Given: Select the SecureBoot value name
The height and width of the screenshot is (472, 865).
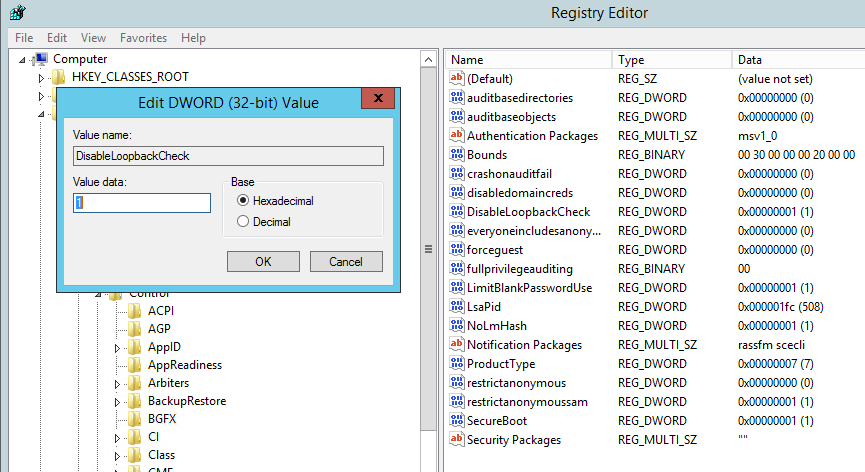Looking at the screenshot, I should 496,421.
